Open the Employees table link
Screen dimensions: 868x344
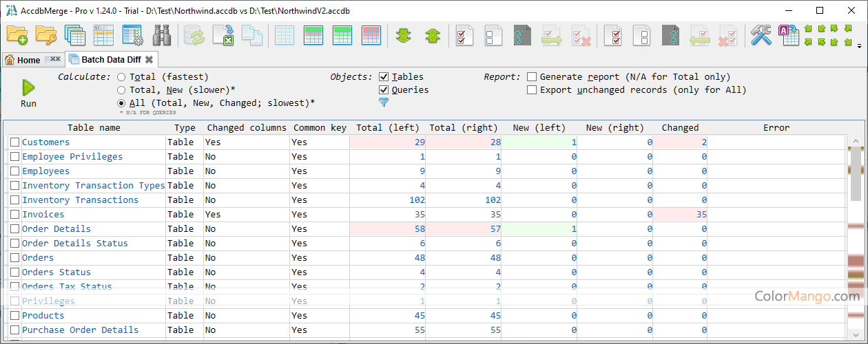point(45,171)
